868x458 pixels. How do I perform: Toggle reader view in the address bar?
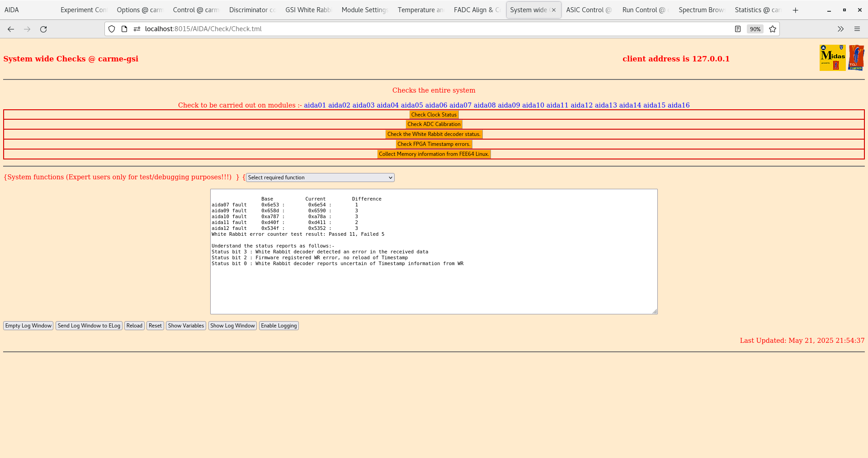tap(738, 28)
